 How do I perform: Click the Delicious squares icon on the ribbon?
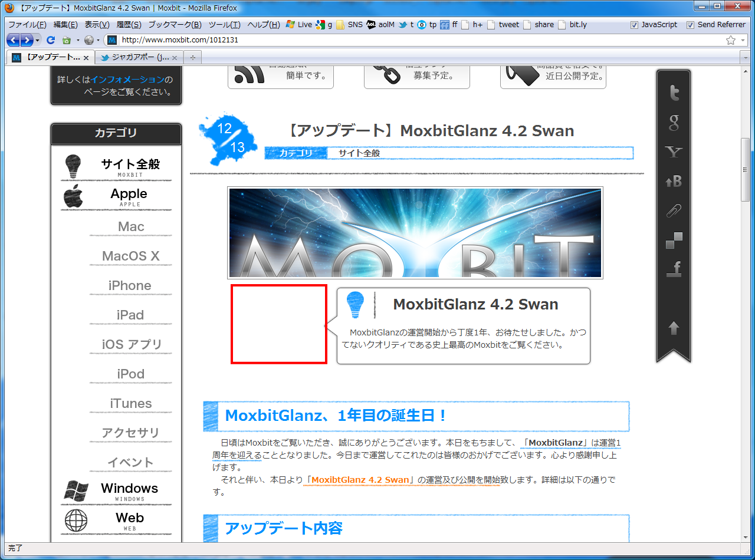(x=674, y=241)
